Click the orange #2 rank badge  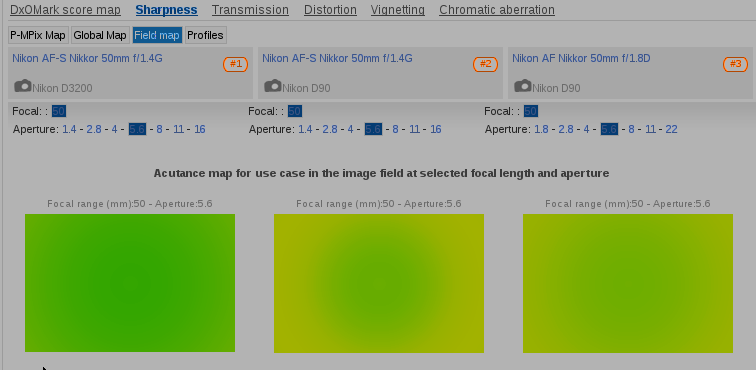pos(485,64)
